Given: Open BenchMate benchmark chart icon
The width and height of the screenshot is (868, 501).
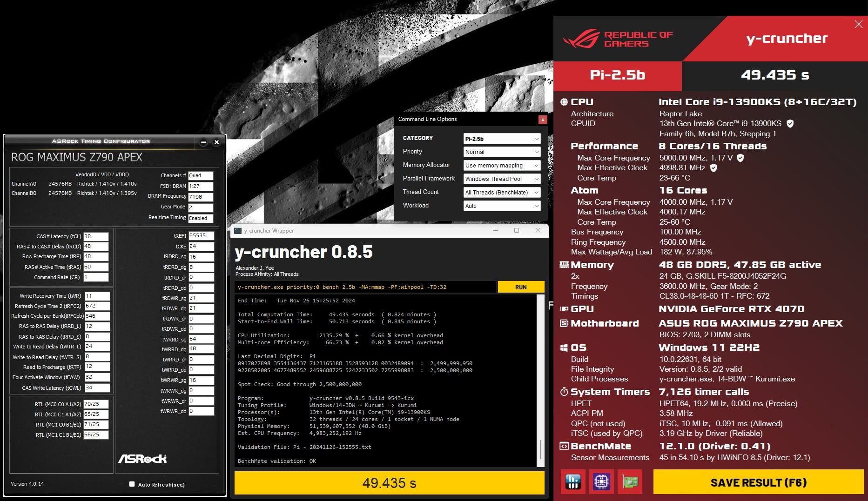Looking at the screenshot, I should pyautogui.click(x=573, y=481).
